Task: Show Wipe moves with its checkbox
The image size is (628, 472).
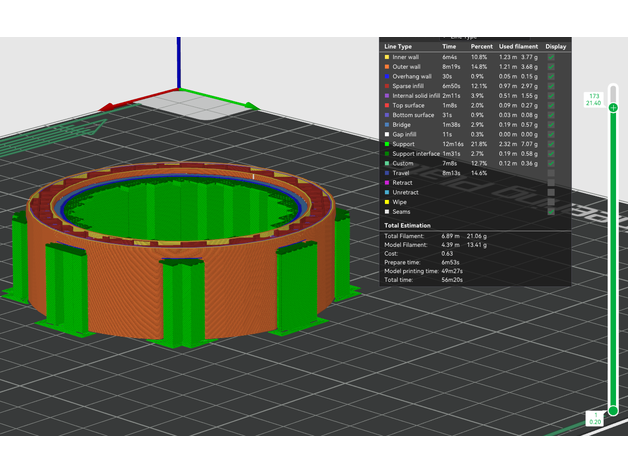Action: pyautogui.click(x=552, y=202)
